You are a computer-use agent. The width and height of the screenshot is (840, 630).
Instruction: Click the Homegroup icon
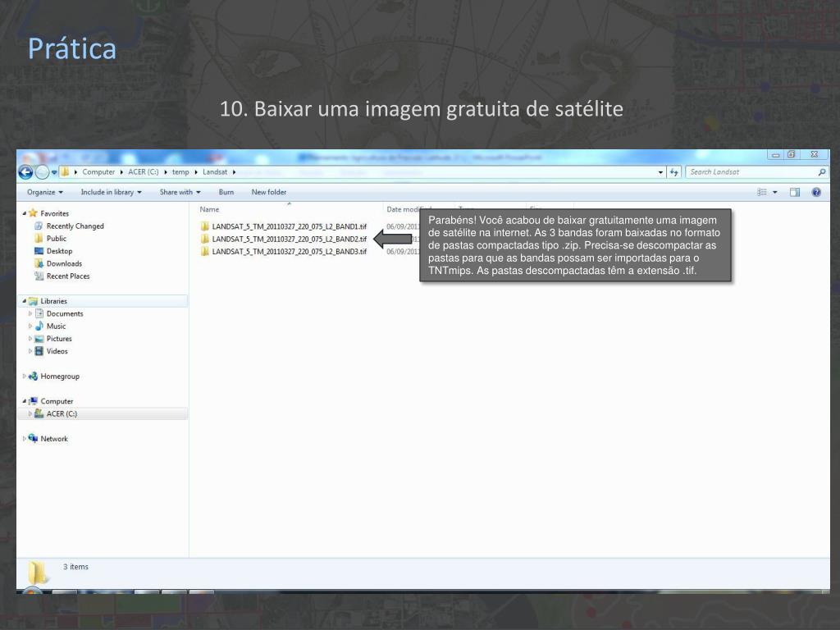click(33, 376)
